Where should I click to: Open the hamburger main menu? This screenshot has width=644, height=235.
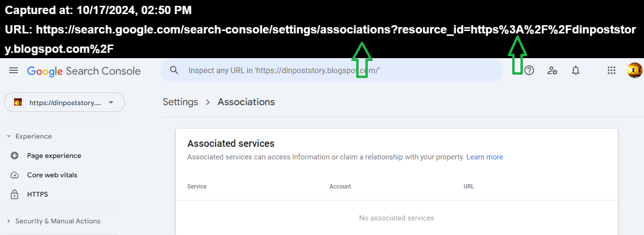coord(14,71)
